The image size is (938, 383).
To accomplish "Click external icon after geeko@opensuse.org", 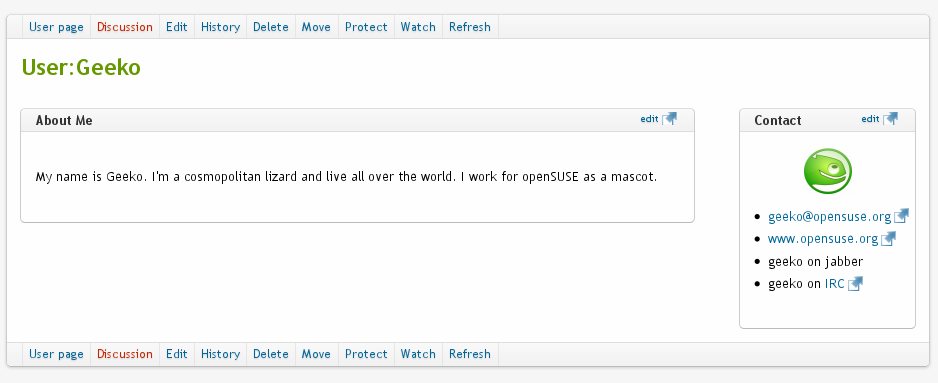I will pyautogui.click(x=902, y=216).
